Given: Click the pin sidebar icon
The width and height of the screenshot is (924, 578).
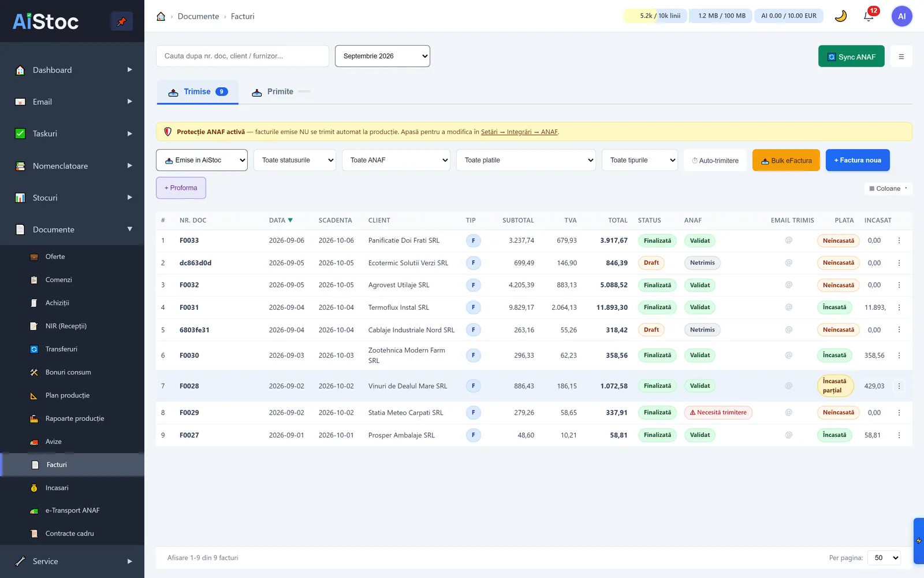Looking at the screenshot, I should 121,21.
